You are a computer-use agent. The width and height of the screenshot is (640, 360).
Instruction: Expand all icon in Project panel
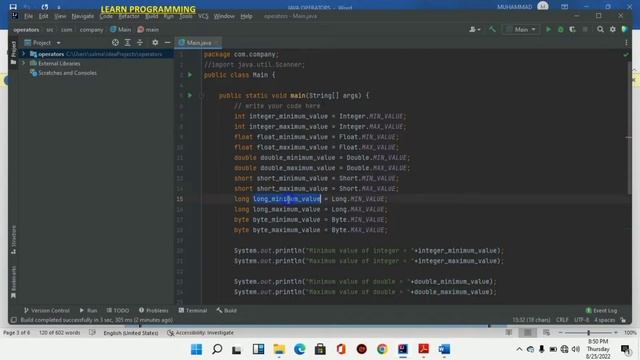click(x=127, y=42)
